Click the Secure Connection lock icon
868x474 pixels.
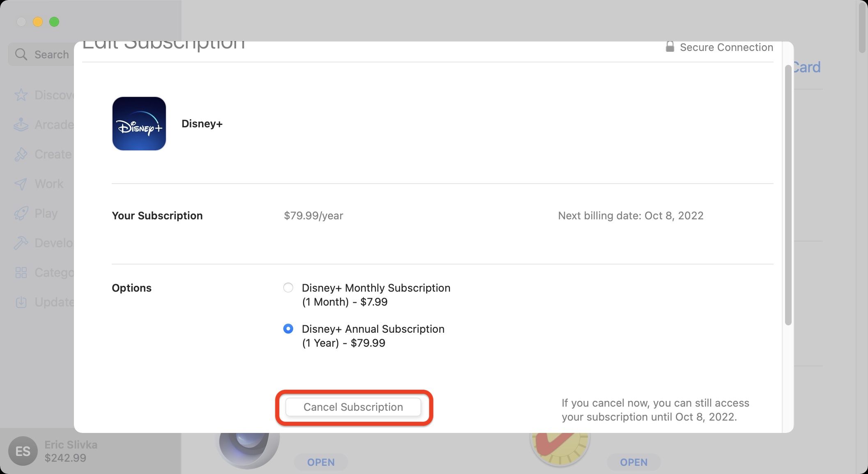click(670, 47)
